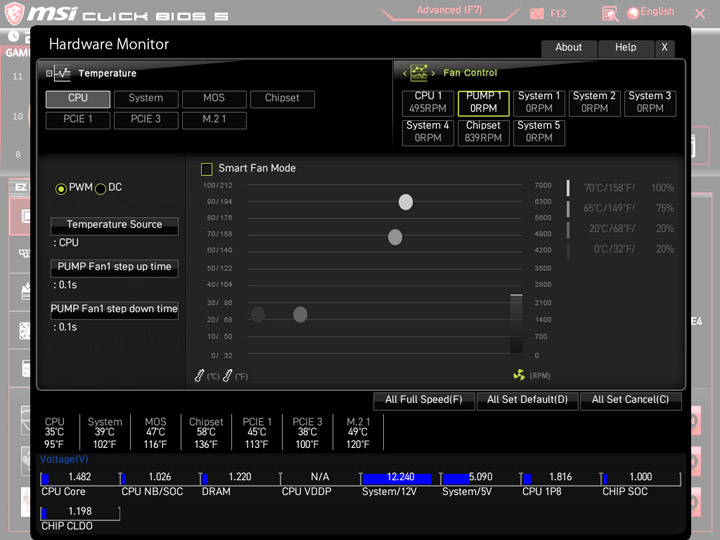Click the leftmost fan curve point

tap(258, 315)
